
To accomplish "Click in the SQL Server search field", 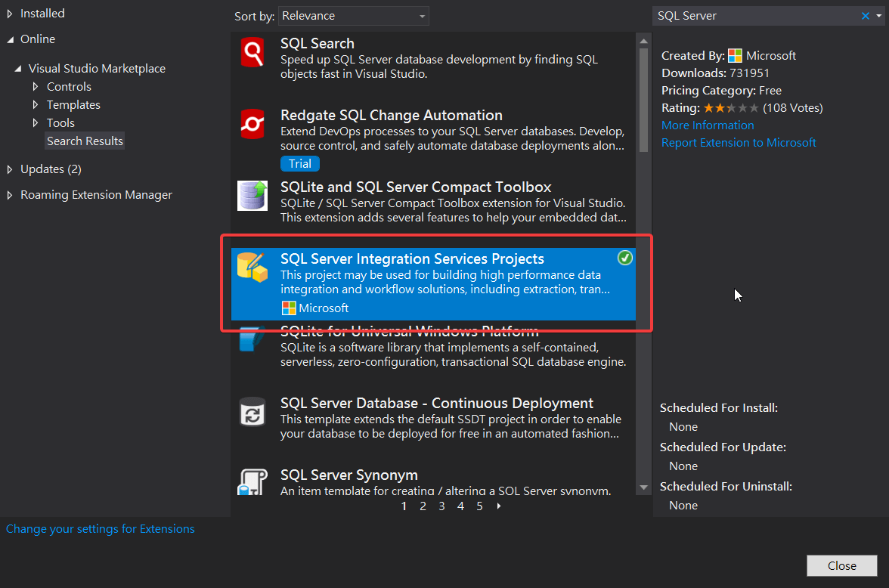I will (756, 16).
